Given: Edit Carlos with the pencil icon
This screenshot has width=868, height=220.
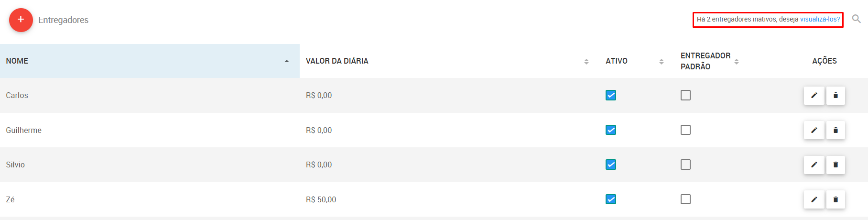Looking at the screenshot, I should pos(814,95).
